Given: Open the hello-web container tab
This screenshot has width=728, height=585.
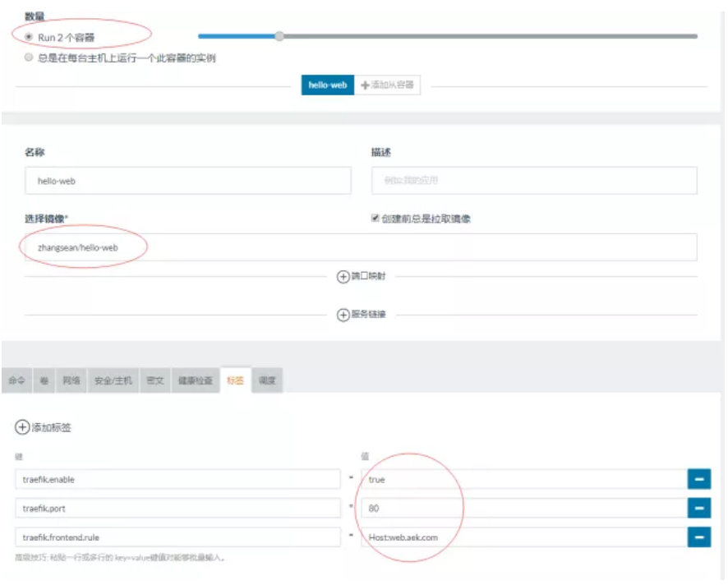Looking at the screenshot, I should (x=328, y=85).
